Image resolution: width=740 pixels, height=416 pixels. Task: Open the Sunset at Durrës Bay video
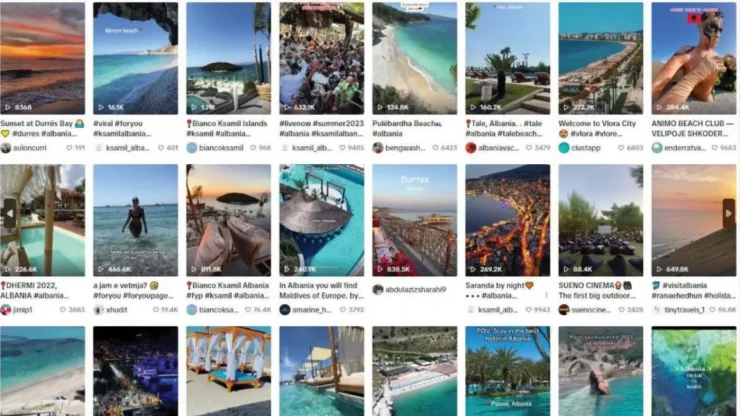pos(42,58)
